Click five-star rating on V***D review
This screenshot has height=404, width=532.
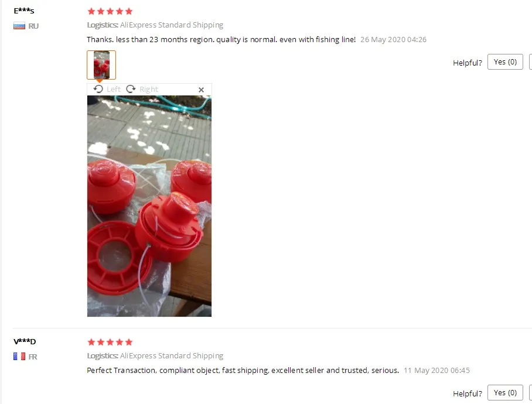pos(110,342)
